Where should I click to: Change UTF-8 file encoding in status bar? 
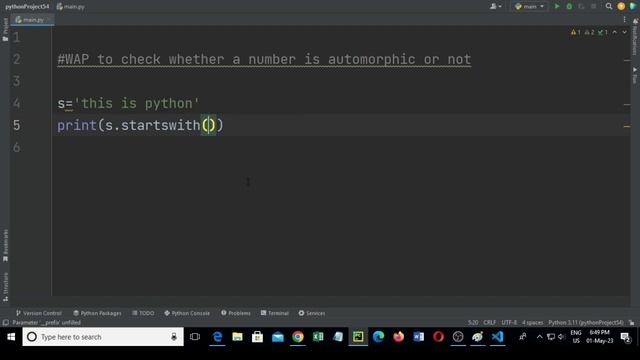point(509,322)
